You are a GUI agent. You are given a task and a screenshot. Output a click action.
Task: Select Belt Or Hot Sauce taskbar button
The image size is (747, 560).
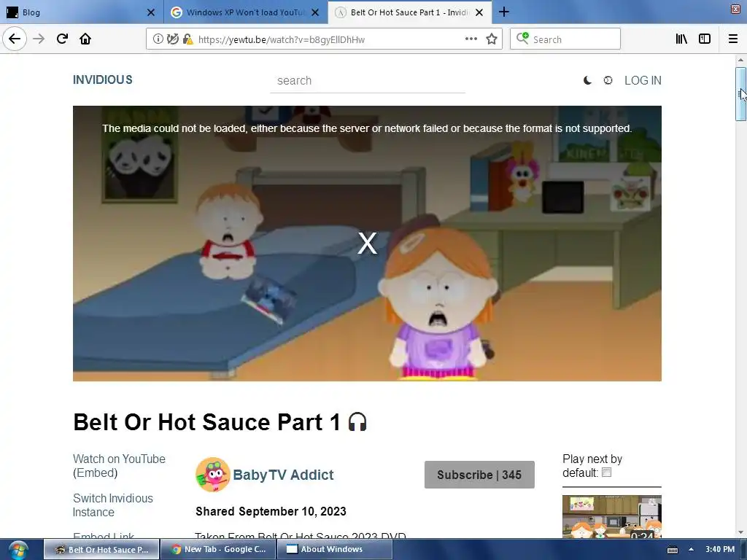pos(101,550)
